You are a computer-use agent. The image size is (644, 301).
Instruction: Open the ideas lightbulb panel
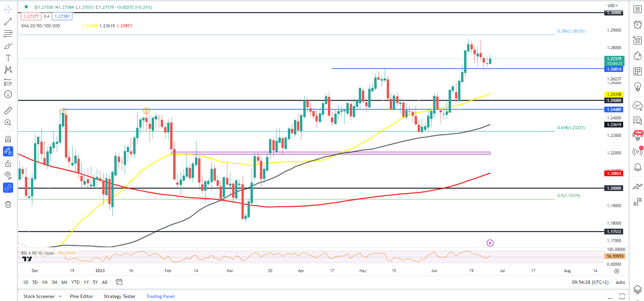(x=637, y=87)
